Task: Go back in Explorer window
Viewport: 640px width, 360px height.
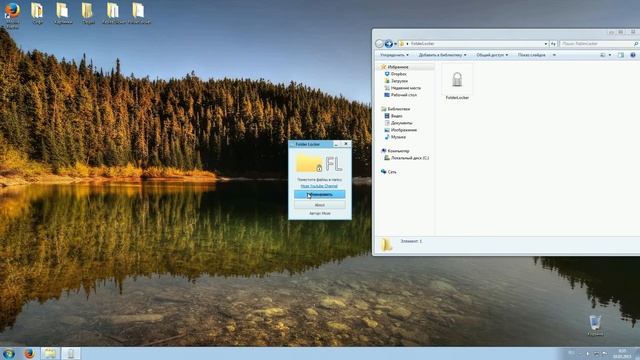Action: tap(379, 44)
